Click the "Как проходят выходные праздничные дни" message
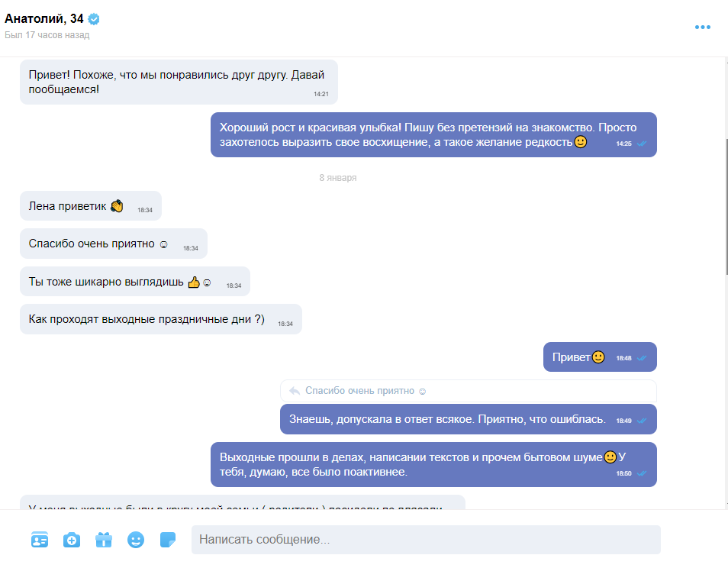 tap(161, 319)
